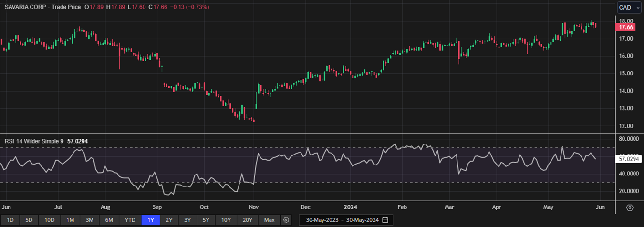Set chart to 5Y range
Screen dimensions: 644x227
[x=206, y=220]
